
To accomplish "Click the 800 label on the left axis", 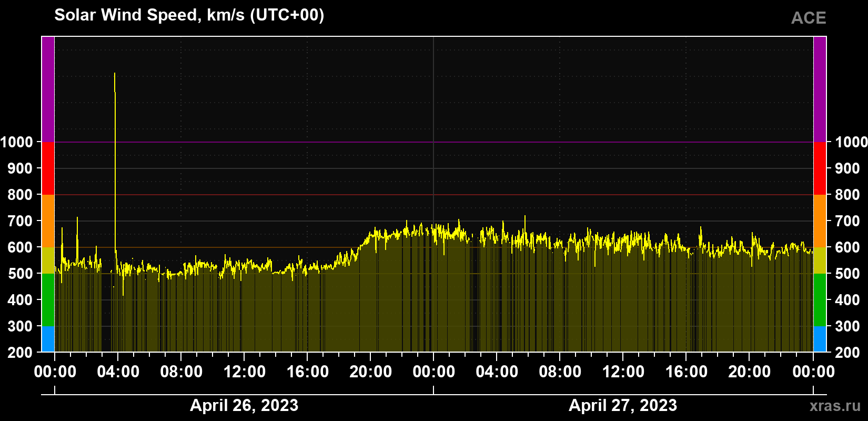I will click(x=21, y=195).
